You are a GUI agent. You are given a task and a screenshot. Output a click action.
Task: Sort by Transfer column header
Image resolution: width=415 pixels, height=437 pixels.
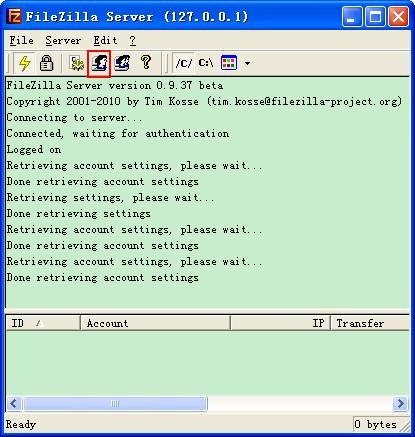370,323
